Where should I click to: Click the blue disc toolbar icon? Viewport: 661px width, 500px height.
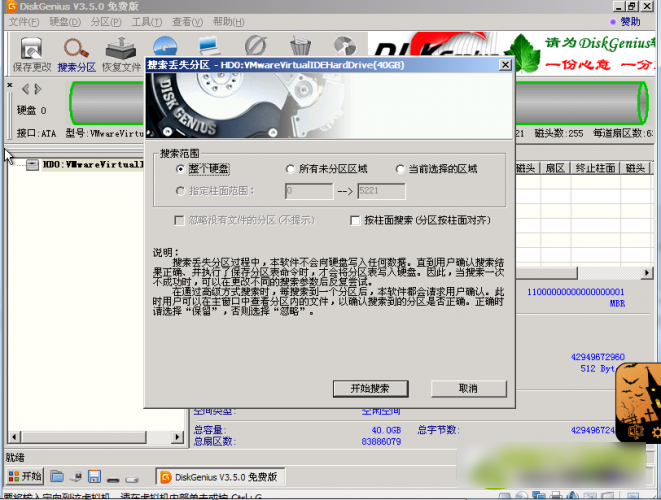(x=165, y=46)
